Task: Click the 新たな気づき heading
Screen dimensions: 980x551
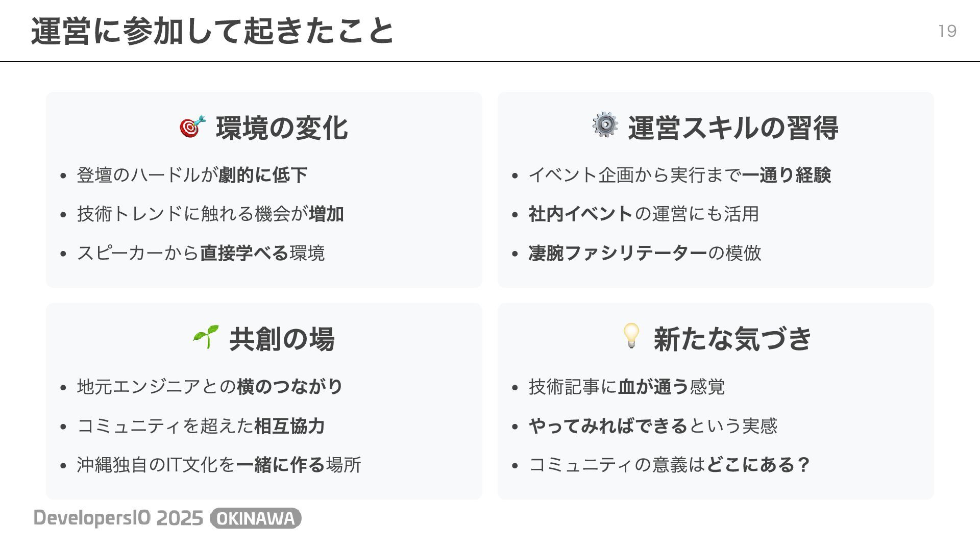Action: (733, 339)
